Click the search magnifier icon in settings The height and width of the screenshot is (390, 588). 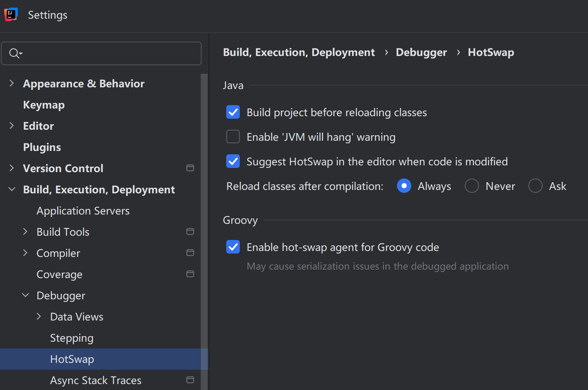pos(15,53)
